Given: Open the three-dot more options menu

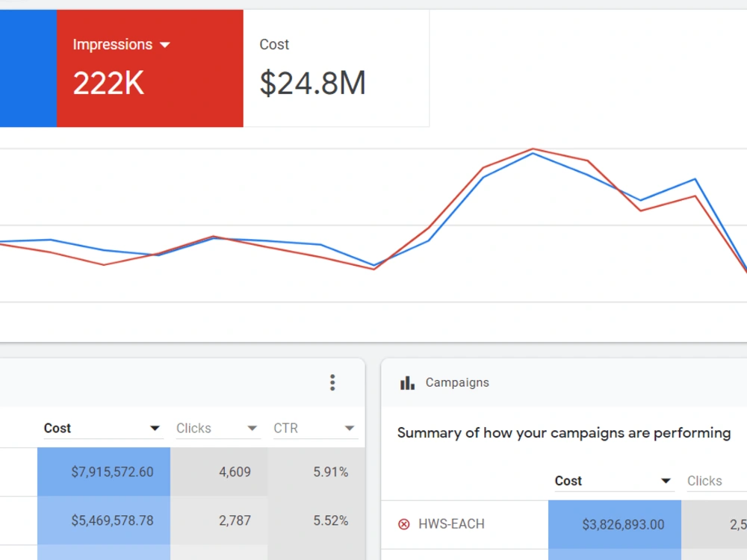Looking at the screenshot, I should 332,382.
